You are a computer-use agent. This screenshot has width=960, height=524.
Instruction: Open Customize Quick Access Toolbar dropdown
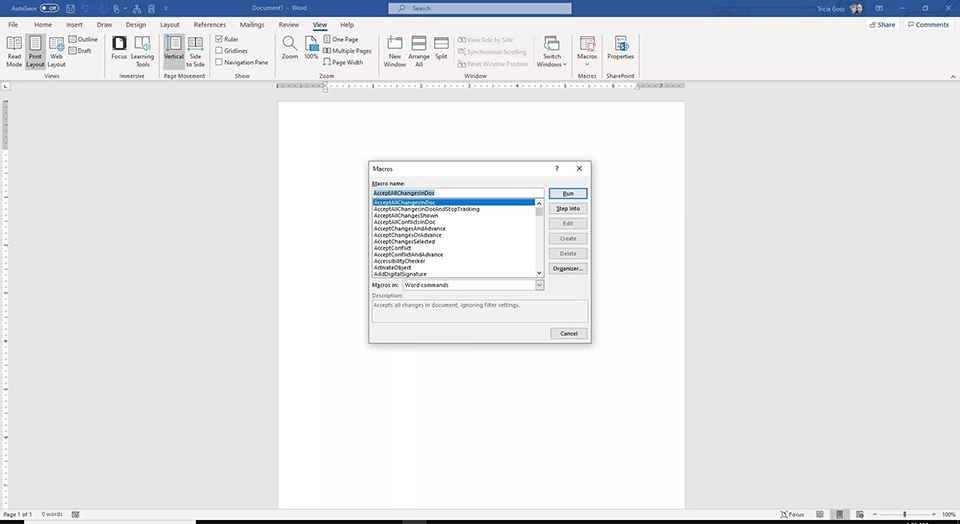(x=166, y=9)
